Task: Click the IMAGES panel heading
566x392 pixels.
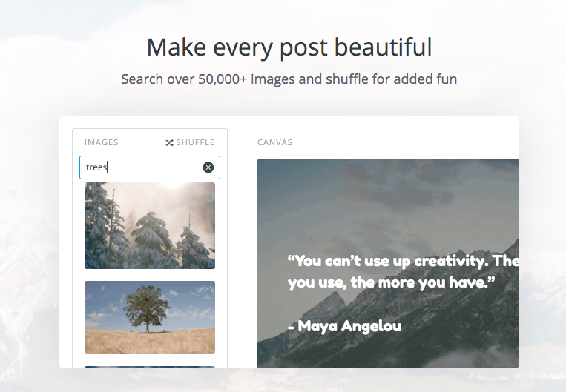Action: [x=102, y=142]
